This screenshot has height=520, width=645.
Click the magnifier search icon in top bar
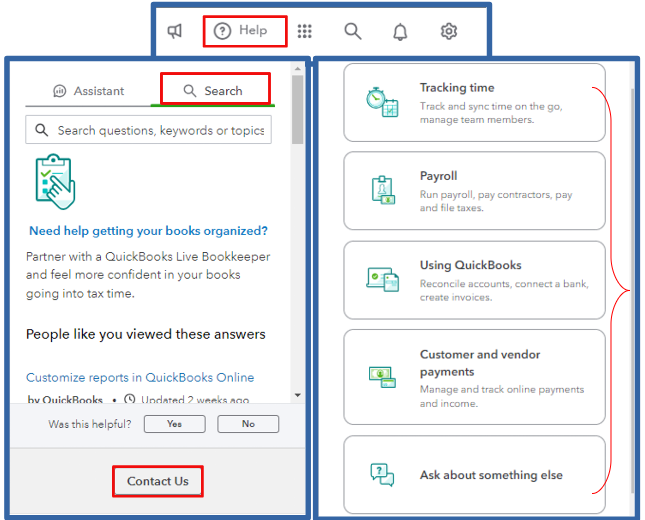tap(353, 31)
